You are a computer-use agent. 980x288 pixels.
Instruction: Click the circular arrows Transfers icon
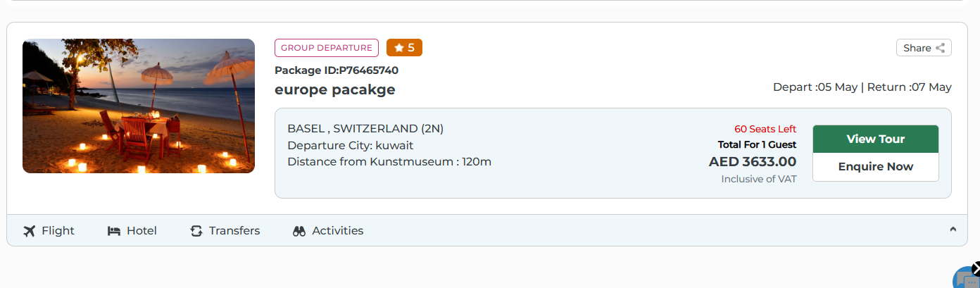pyautogui.click(x=196, y=231)
